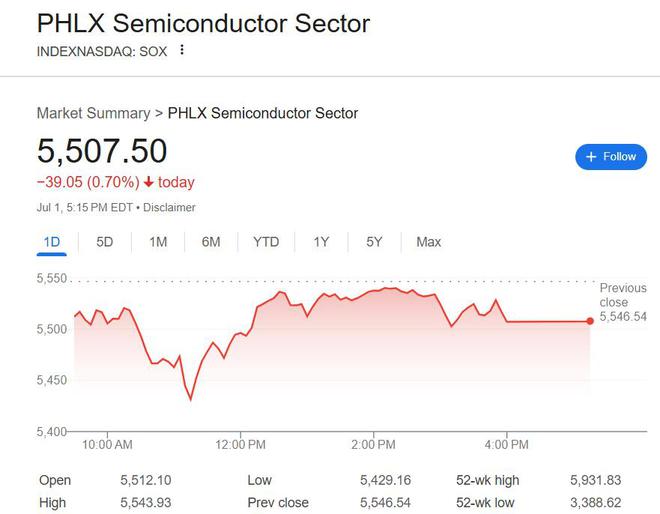
Task: Select the 6M time range
Action: (211, 242)
